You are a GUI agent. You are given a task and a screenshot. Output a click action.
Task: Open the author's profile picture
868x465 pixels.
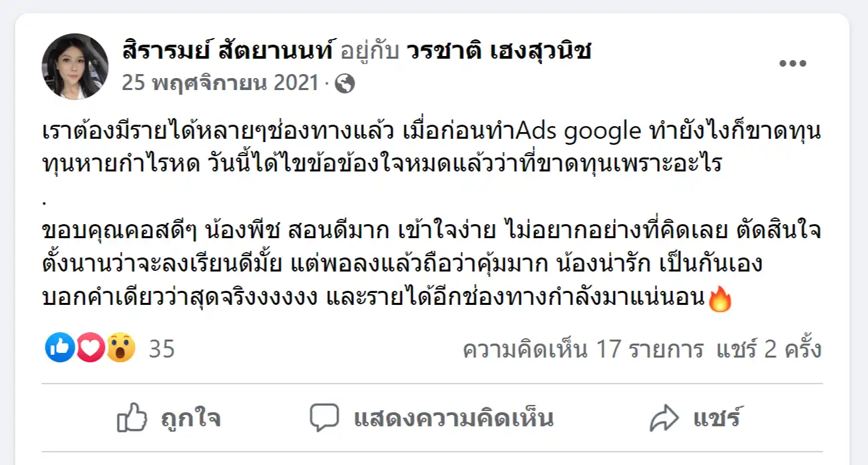(75, 66)
